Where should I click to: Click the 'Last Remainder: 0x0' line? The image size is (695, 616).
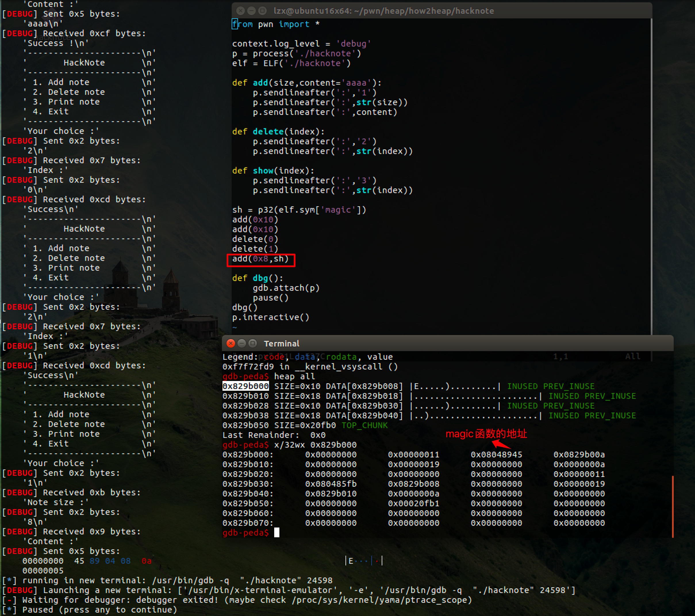point(274,435)
